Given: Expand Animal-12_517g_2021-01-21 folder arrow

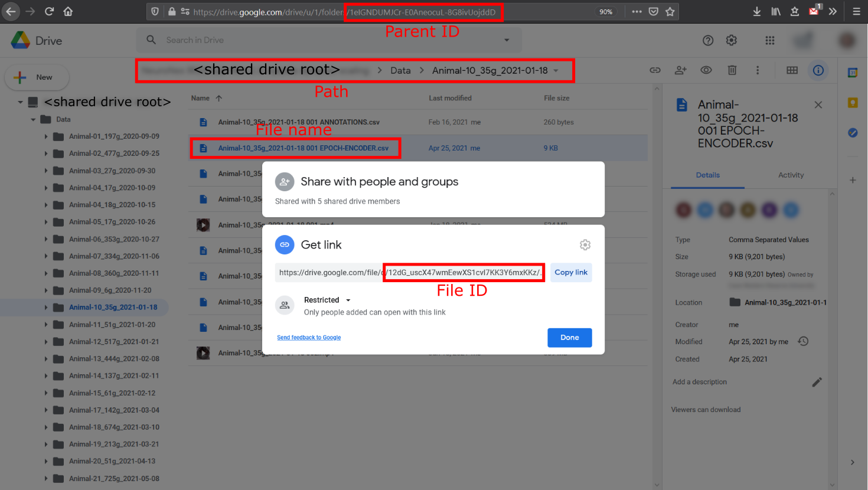Looking at the screenshot, I should pyautogui.click(x=46, y=342).
